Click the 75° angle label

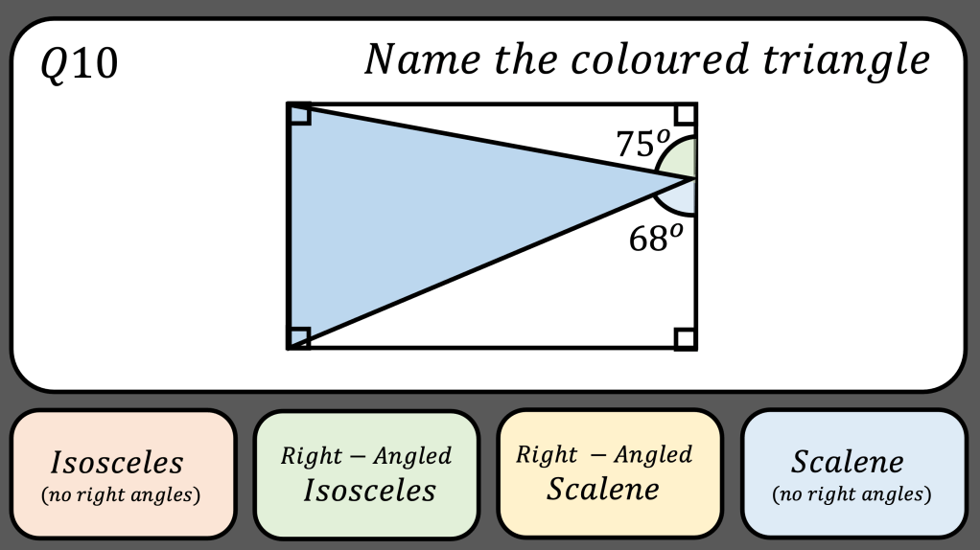click(x=642, y=144)
